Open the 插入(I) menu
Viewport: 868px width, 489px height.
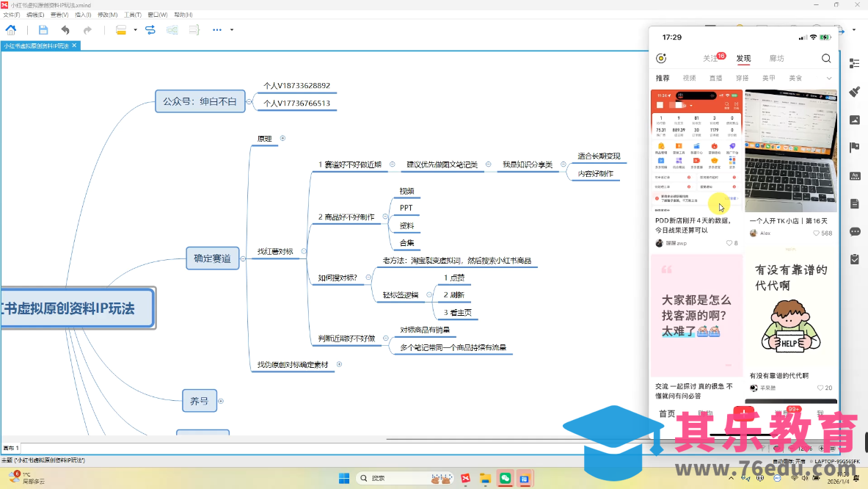coord(83,15)
